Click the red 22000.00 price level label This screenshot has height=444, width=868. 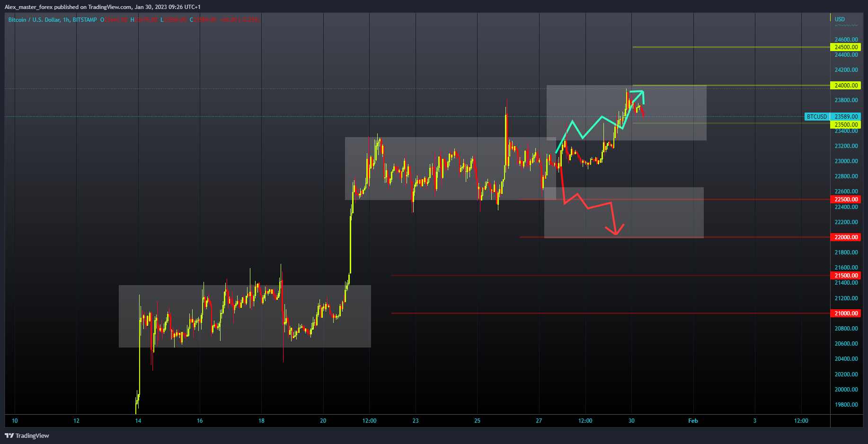tap(846, 237)
